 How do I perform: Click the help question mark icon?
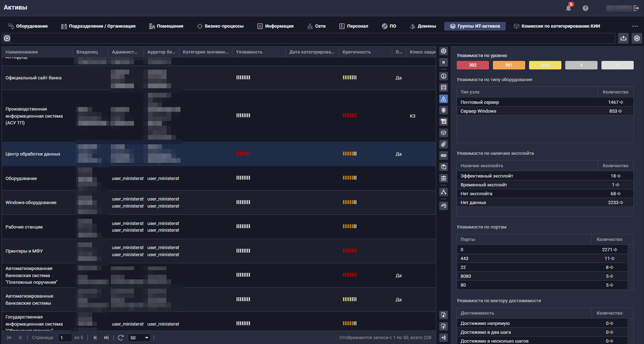coord(585,8)
